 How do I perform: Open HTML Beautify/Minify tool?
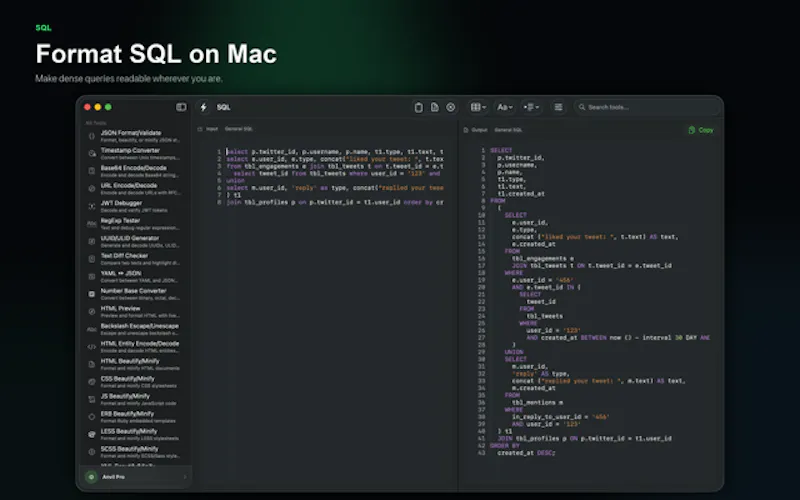(x=136, y=365)
